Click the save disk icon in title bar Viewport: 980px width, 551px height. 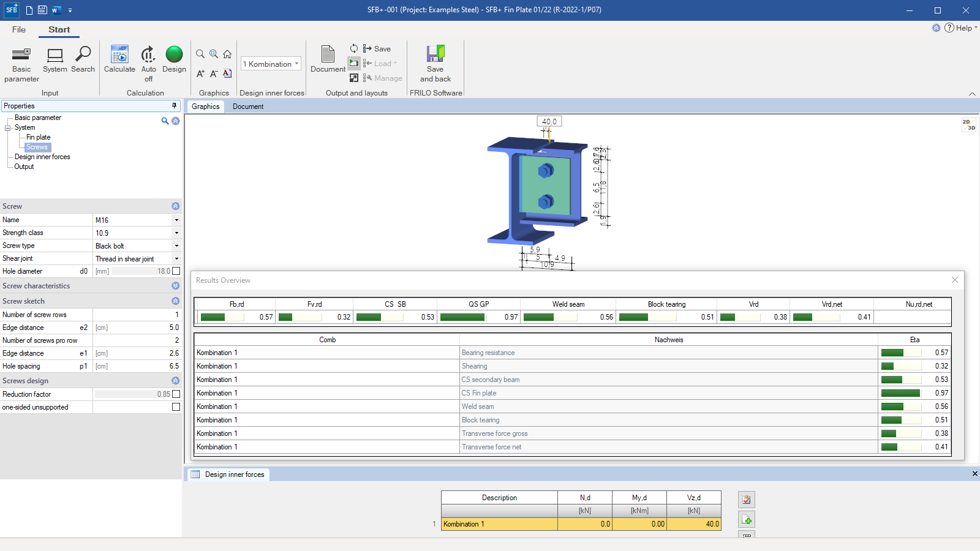(42, 10)
